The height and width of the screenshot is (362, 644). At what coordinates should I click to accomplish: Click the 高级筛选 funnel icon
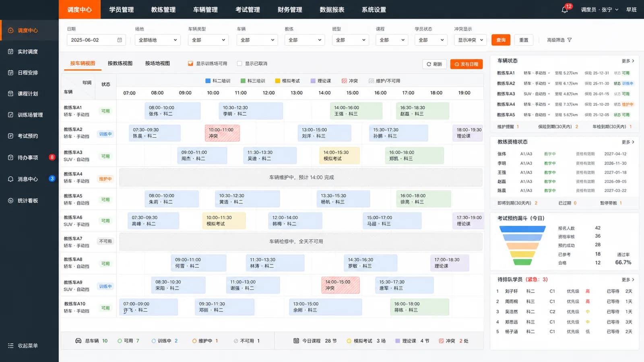(x=569, y=40)
